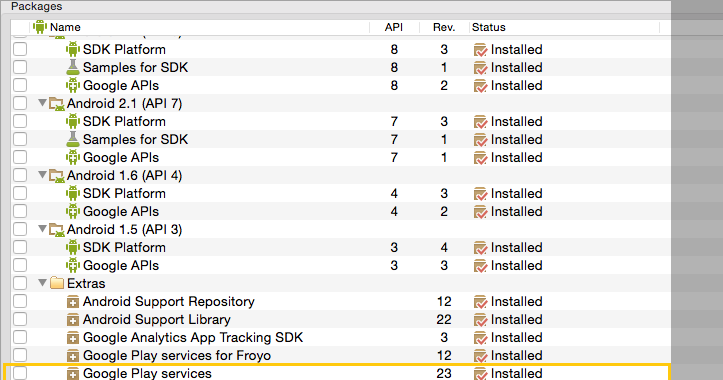Select the Android 1.5 (API 3) row label

click(x=124, y=229)
